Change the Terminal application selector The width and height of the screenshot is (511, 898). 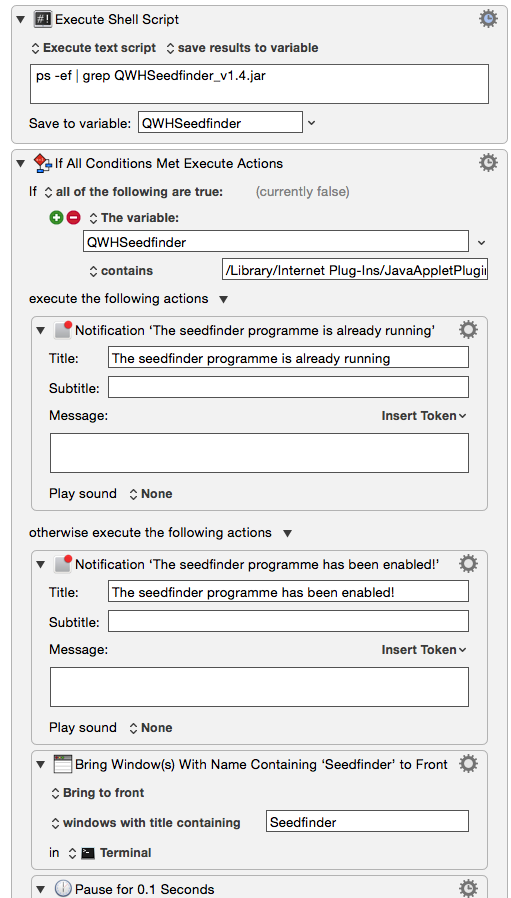pyautogui.click(x=109, y=853)
